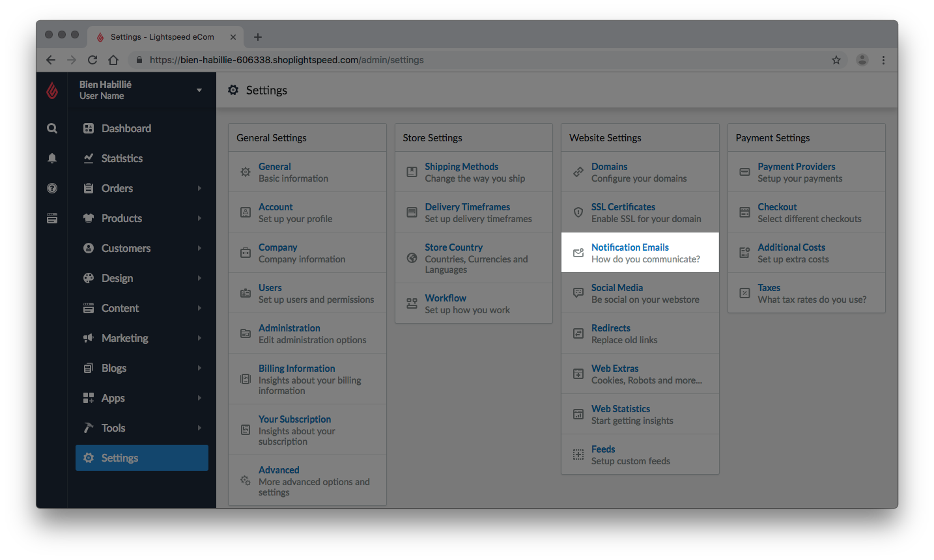Click the browser profile avatar
The image size is (934, 560).
click(862, 60)
